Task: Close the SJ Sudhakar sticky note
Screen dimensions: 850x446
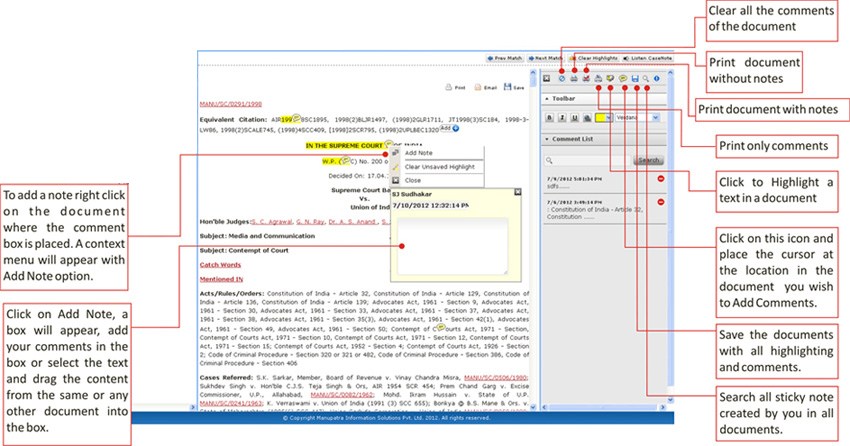Action: (518, 192)
